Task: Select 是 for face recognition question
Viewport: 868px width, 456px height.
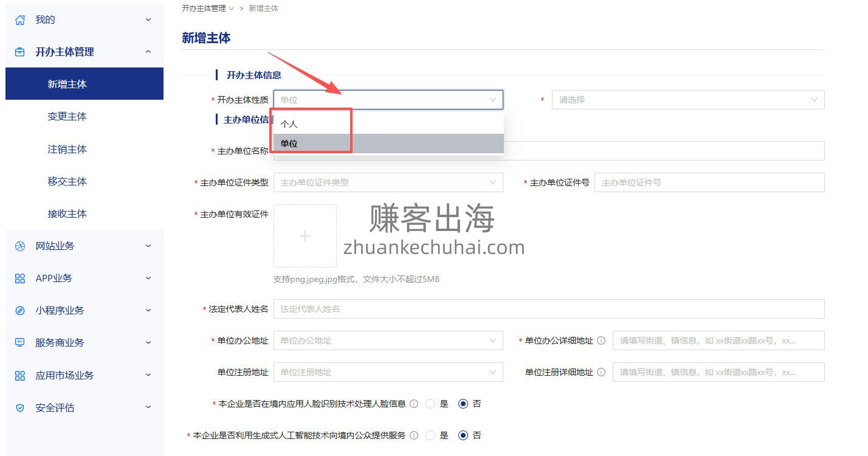Action: coord(431,404)
